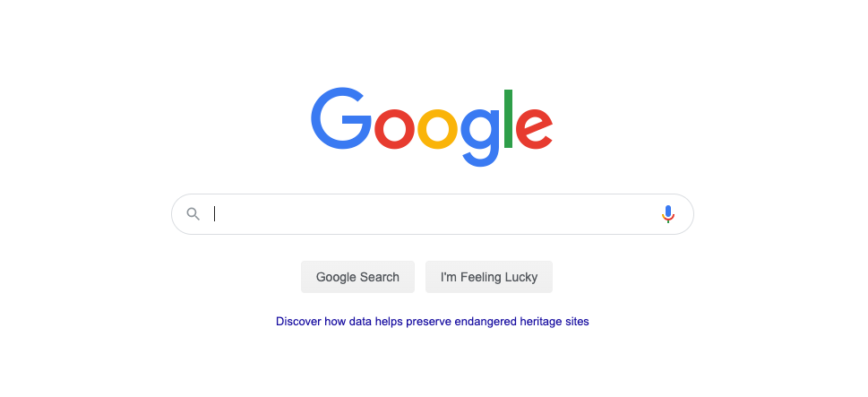The image size is (868, 397).
Task: Click the Google logo image
Action: pyautogui.click(x=432, y=126)
